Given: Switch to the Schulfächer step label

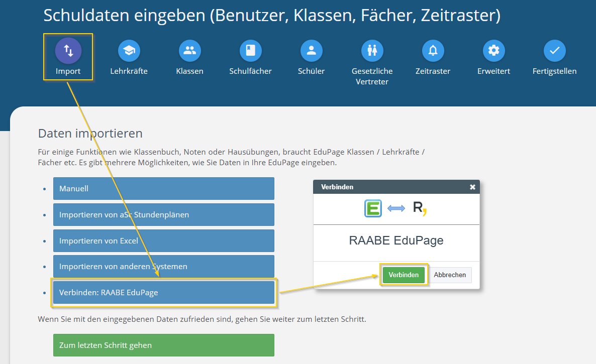Looking at the screenshot, I should 250,71.
